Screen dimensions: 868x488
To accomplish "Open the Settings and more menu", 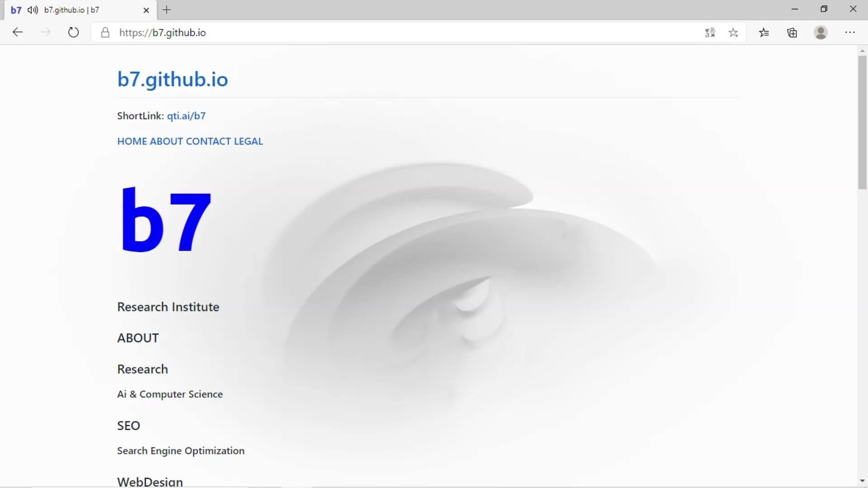I will pyautogui.click(x=850, y=33).
